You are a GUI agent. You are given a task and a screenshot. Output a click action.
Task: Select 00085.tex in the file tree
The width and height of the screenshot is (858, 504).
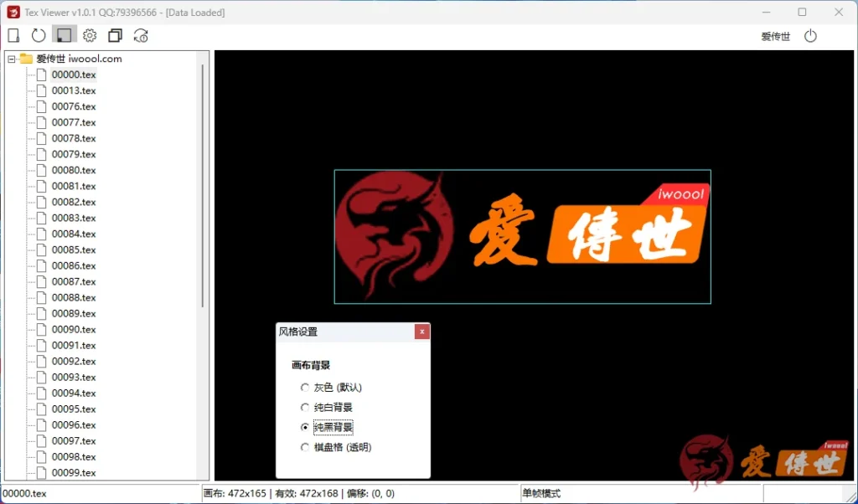pos(74,249)
